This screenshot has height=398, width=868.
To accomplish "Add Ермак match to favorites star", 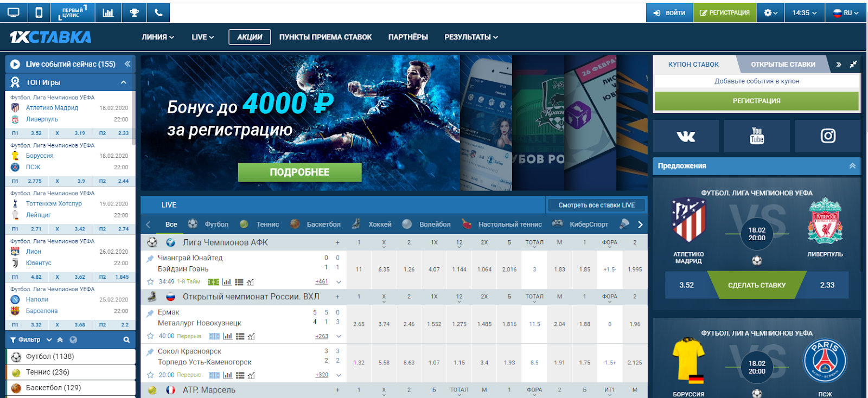I will [x=150, y=336].
